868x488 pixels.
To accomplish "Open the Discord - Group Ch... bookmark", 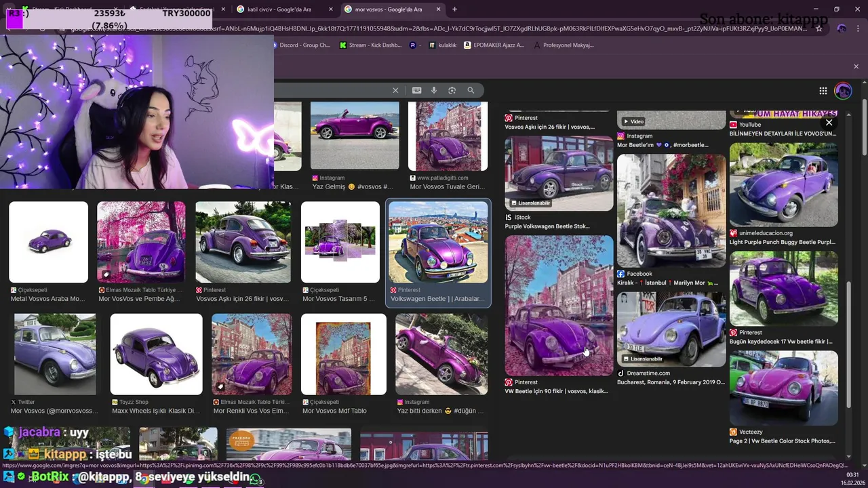I will tap(300, 45).
